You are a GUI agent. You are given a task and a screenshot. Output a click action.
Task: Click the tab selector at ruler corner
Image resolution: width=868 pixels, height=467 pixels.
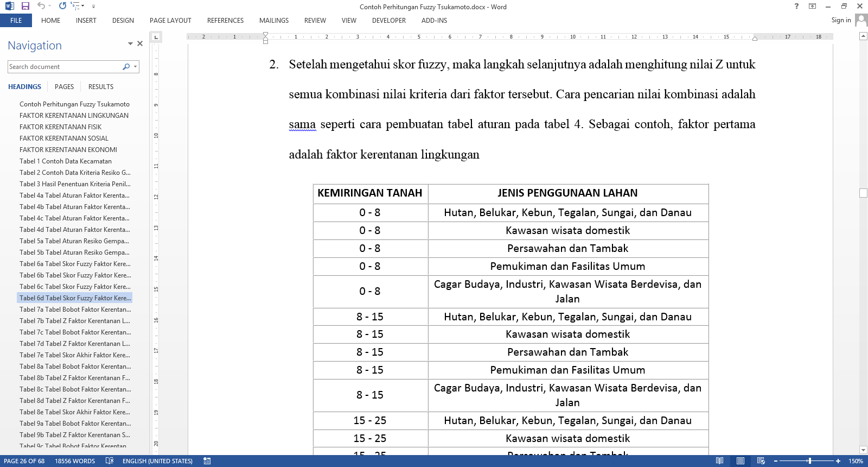point(156,37)
